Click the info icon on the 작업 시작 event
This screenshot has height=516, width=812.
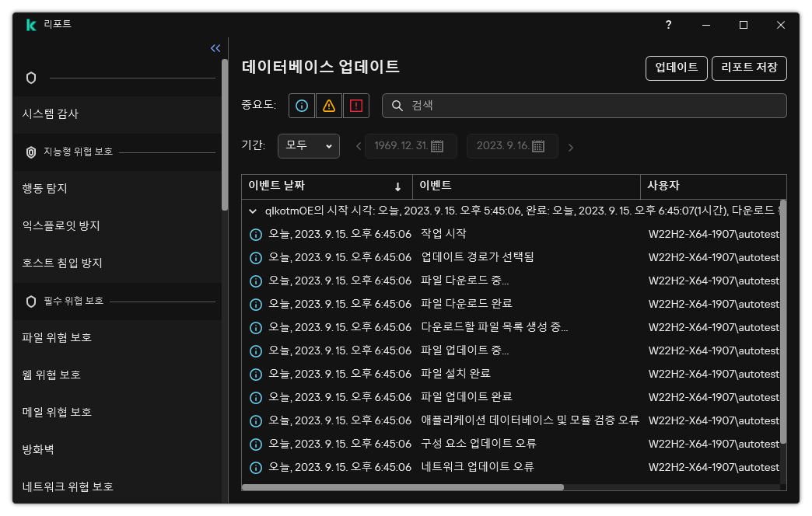click(254, 234)
